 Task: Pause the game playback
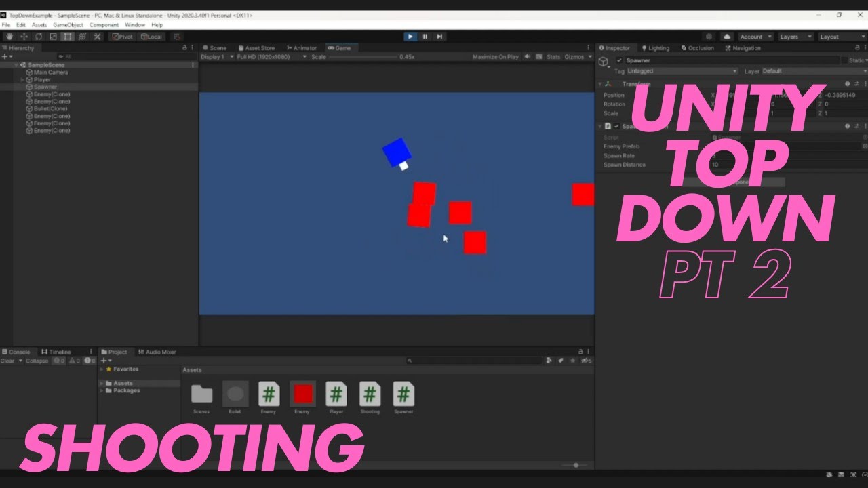click(x=425, y=37)
